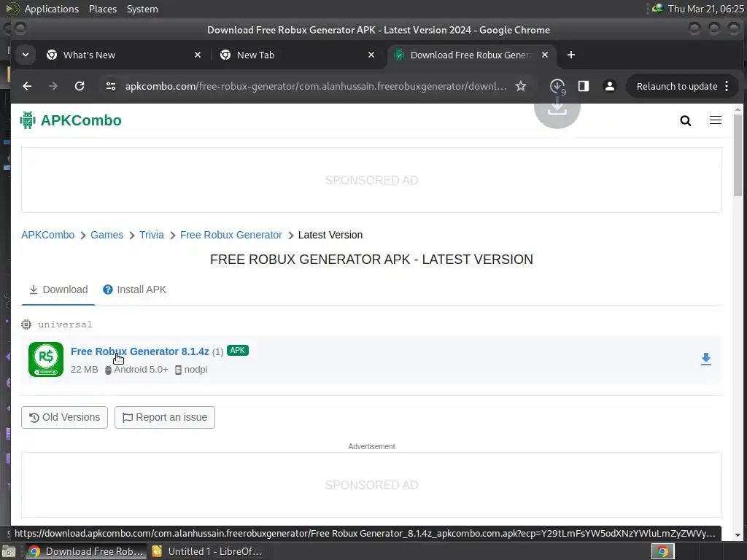Open the Chrome profile icon
This screenshot has width=747, height=560.
click(x=609, y=86)
